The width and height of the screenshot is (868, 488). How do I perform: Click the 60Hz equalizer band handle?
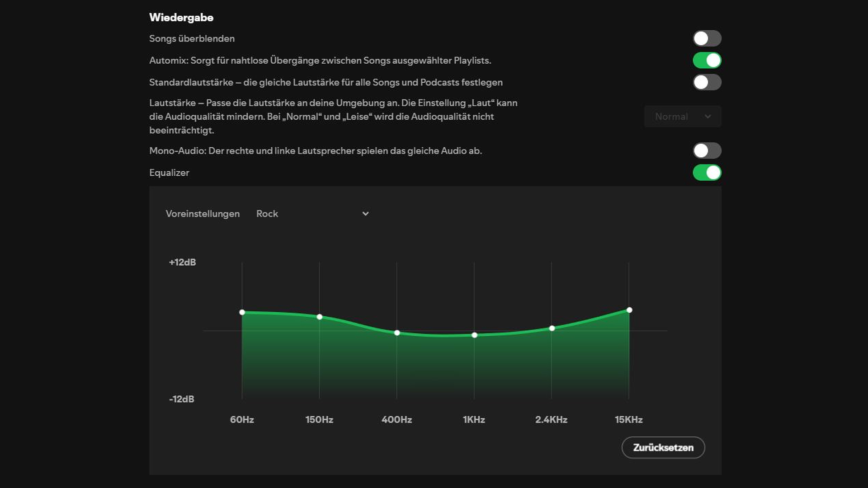pyautogui.click(x=242, y=312)
